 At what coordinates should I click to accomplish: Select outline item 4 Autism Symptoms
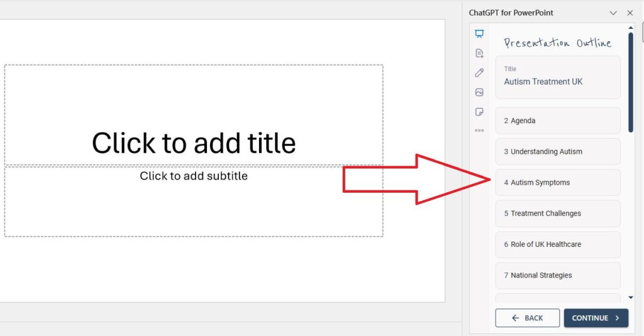[x=558, y=183]
